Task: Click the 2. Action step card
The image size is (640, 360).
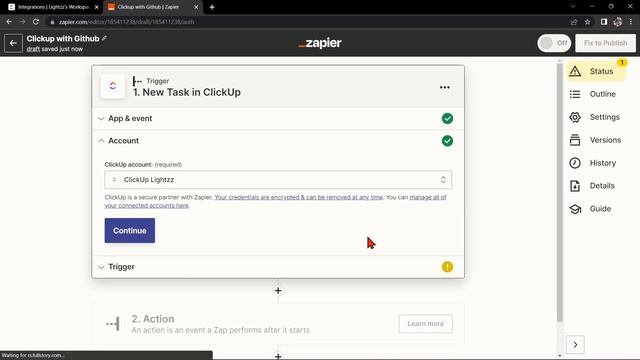Action: [x=278, y=324]
